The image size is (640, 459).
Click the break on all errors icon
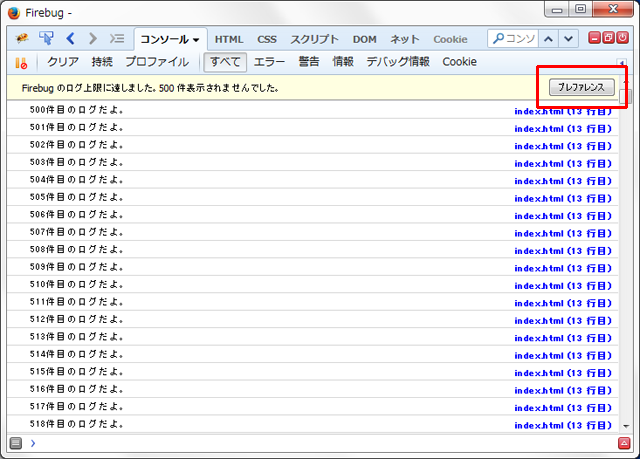(x=22, y=62)
